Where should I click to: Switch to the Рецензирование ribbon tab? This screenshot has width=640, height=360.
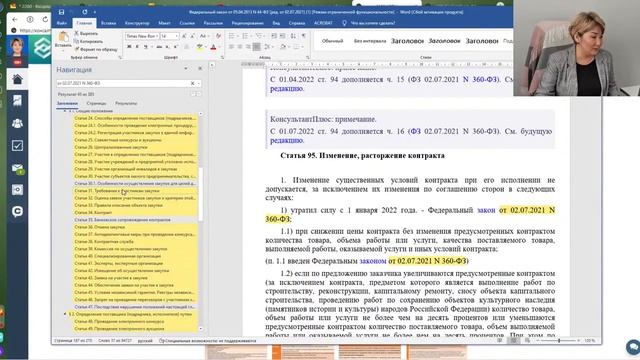pos(248,23)
